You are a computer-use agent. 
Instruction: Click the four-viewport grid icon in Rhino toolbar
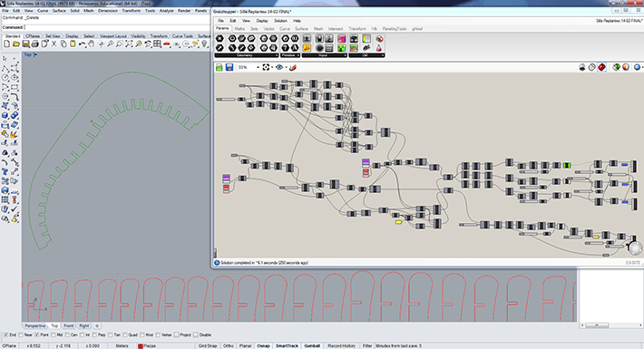coord(157,44)
